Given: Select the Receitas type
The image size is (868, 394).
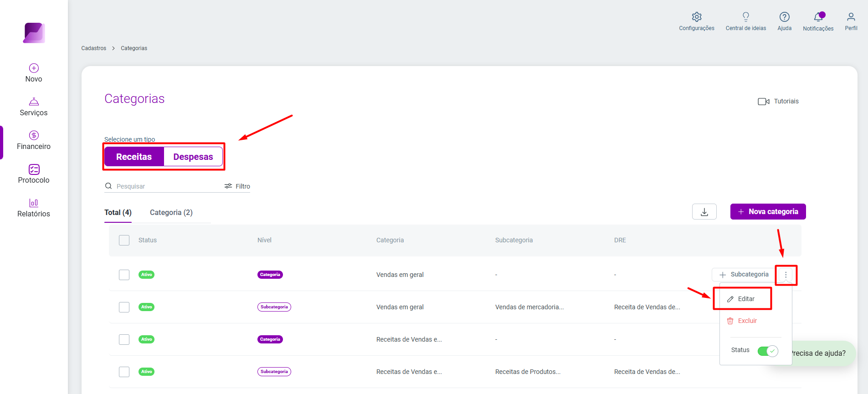Looking at the screenshot, I should [134, 157].
